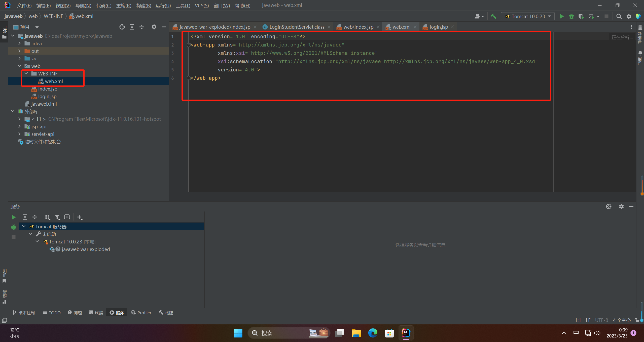Open the Tomcat 10.0.23 run configuration dropdown
This screenshot has width=644, height=342.
coord(528,16)
